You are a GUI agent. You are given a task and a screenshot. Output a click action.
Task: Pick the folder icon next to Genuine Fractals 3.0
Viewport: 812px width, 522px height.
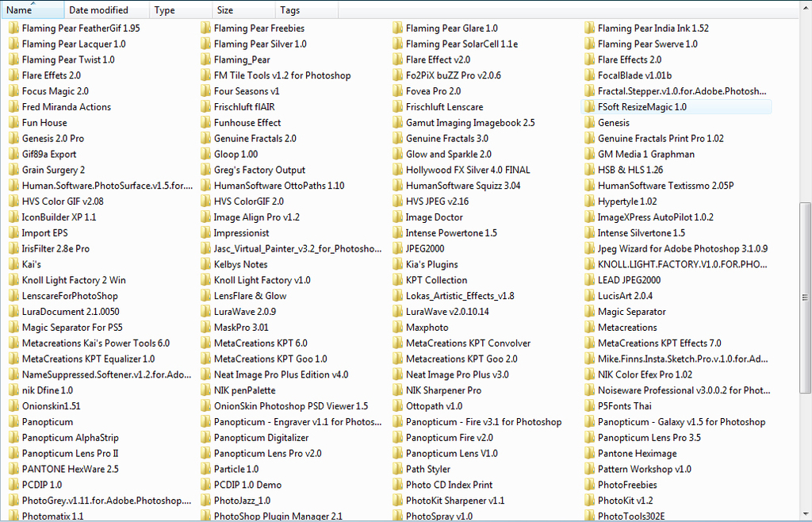[x=398, y=138]
